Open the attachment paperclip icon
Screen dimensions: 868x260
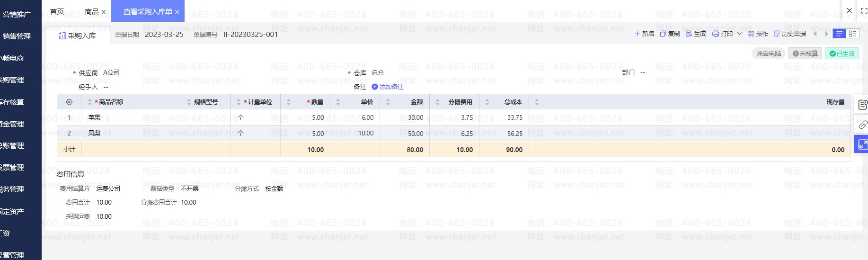click(x=862, y=125)
